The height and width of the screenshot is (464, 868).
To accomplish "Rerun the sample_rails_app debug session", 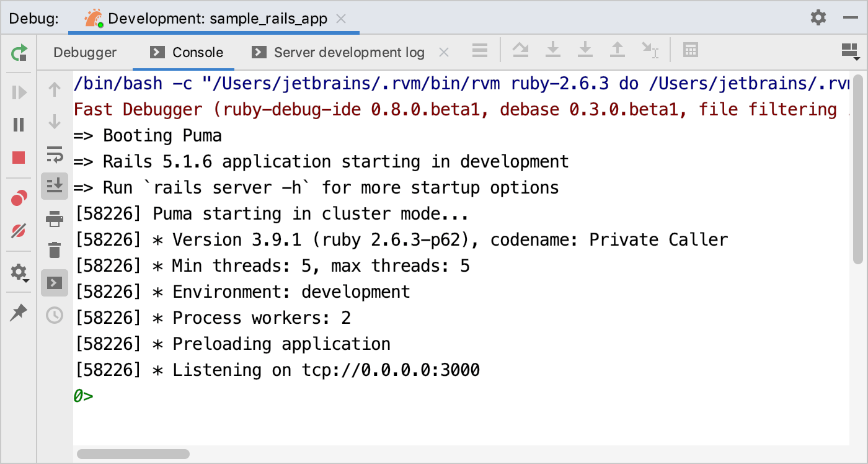I will click(19, 53).
